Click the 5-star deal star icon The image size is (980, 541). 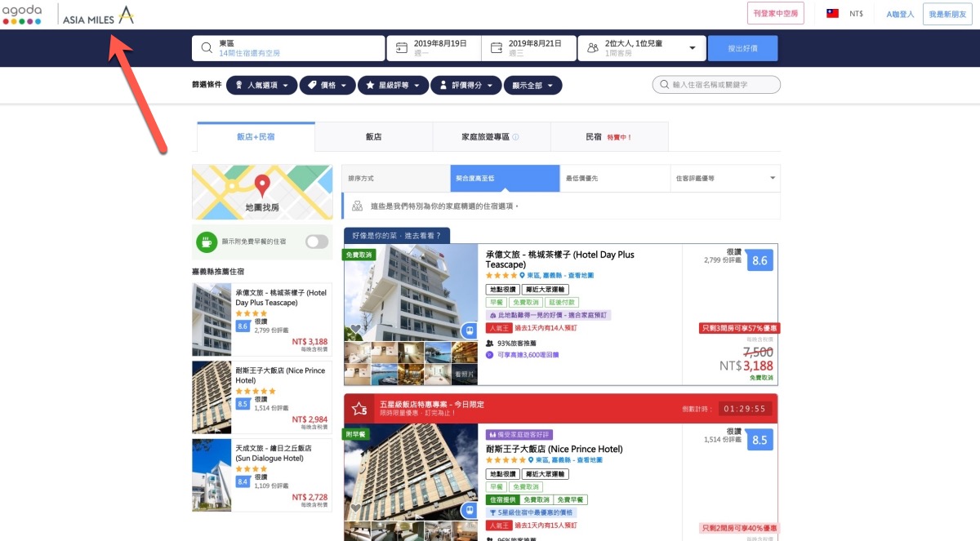click(x=358, y=408)
